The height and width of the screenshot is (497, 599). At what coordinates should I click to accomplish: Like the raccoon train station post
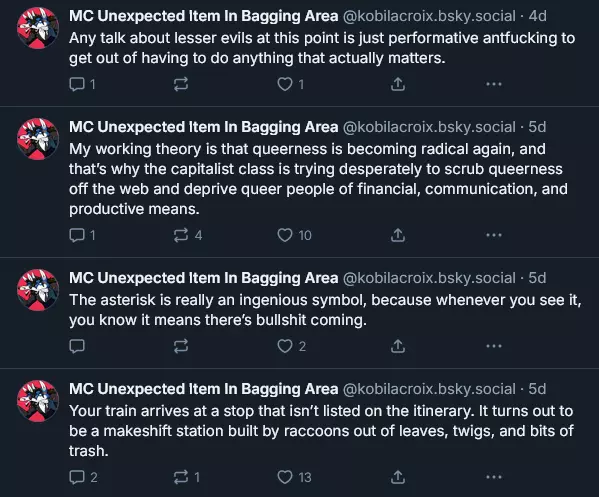click(x=294, y=477)
